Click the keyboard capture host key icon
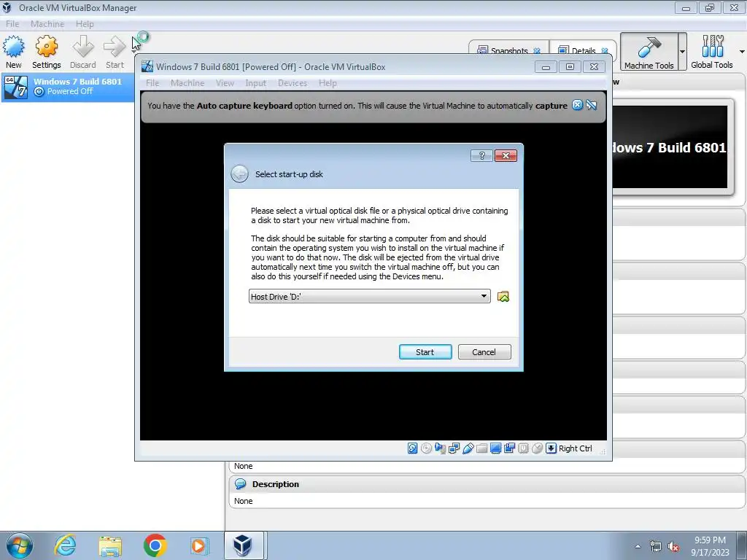This screenshot has width=747, height=560. (551, 448)
